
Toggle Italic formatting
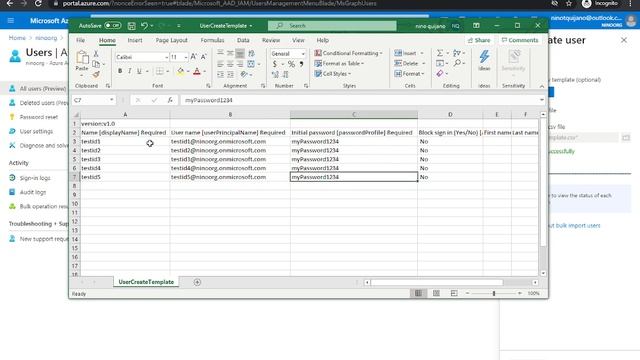click(129, 71)
